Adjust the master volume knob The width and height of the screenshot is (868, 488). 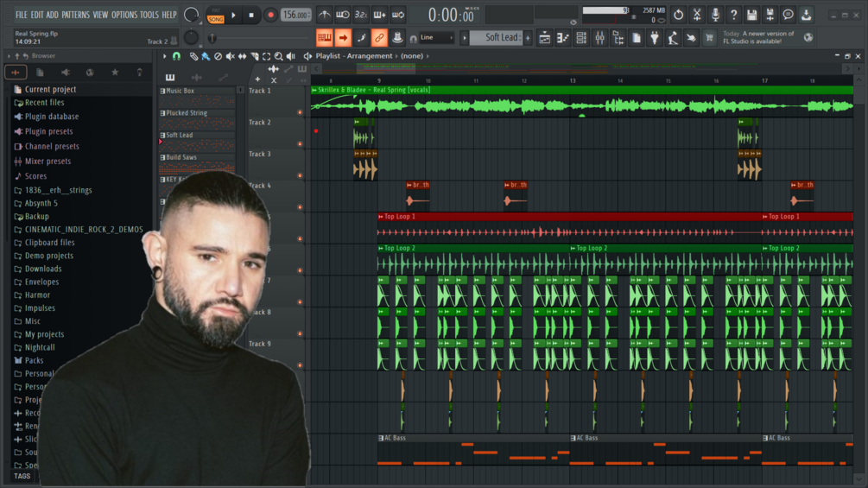[191, 15]
